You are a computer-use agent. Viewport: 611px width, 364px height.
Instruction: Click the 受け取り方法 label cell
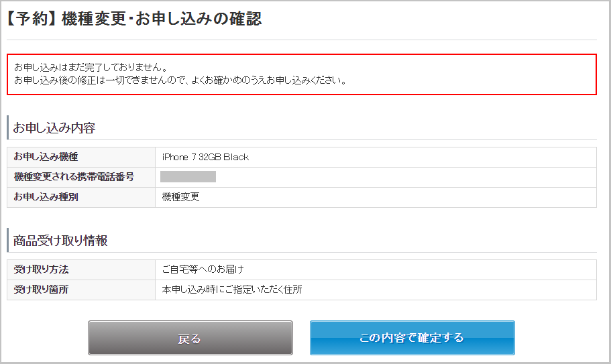[81, 269]
